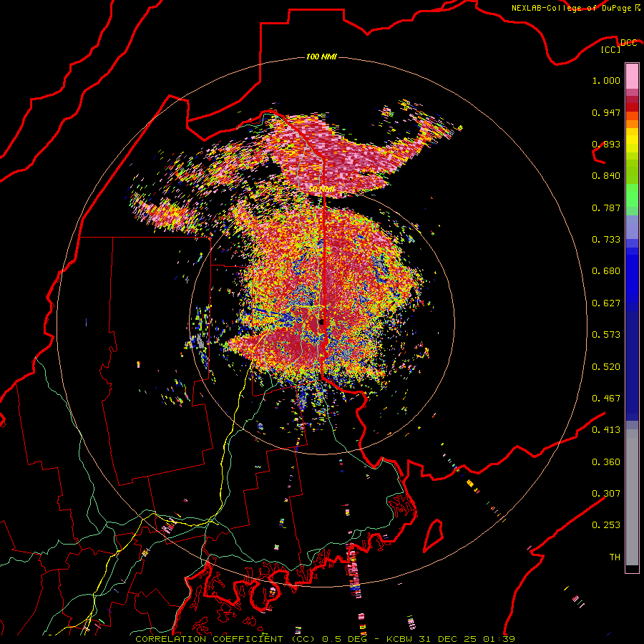The width and height of the screenshot is (644, 644).
Task: Click the 0.253 scale value
Action: [x=606, y=525]
